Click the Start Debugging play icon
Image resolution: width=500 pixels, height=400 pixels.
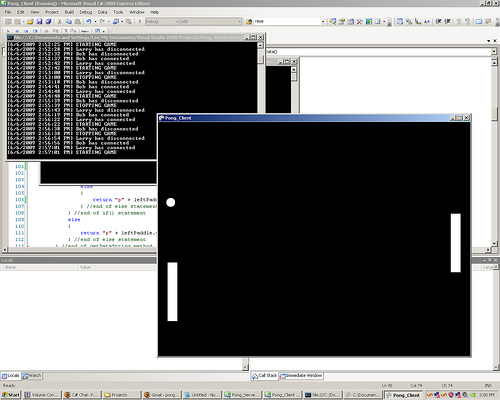click(x=140, y=22)
